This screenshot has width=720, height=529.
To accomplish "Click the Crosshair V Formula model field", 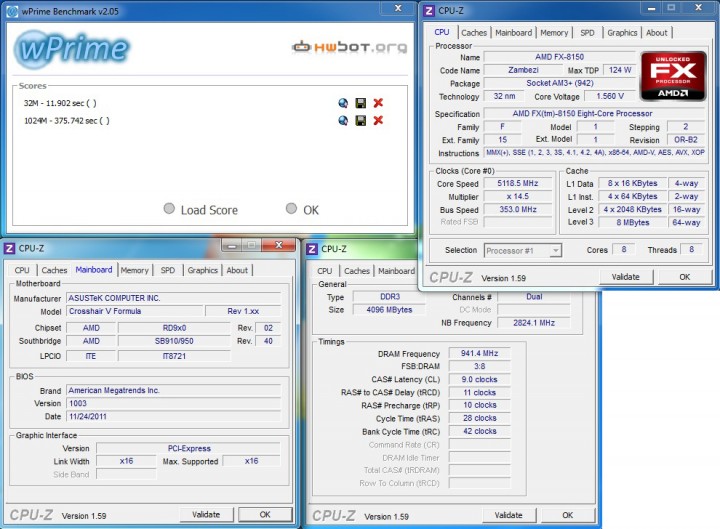I will coord(135,311).
